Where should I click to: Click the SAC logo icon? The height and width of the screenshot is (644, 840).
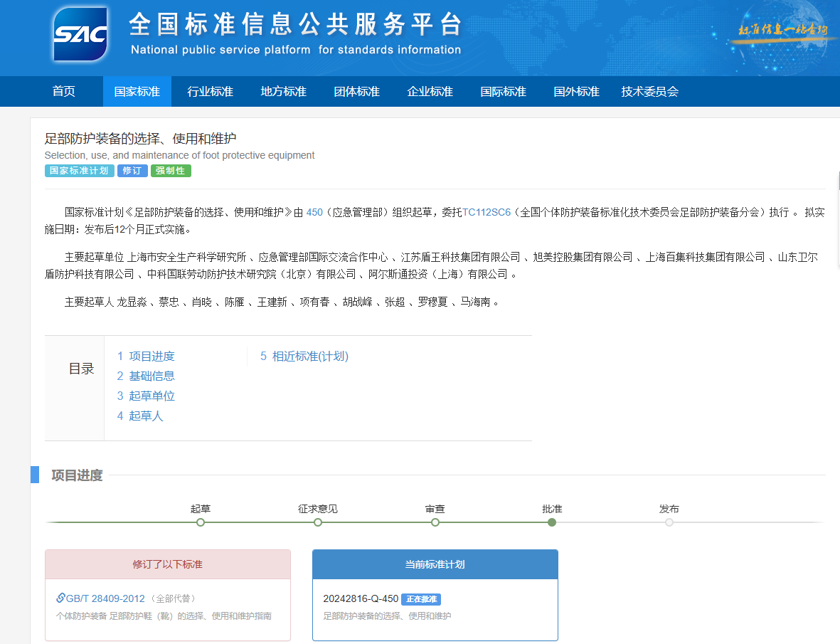click(x=80, y=34)
